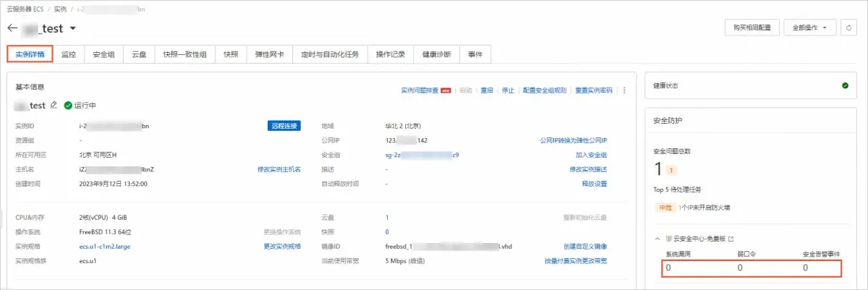This screenshot has height=290, width=868.
Task: Open the 健康诊断 tab
Action: (437, 54)
